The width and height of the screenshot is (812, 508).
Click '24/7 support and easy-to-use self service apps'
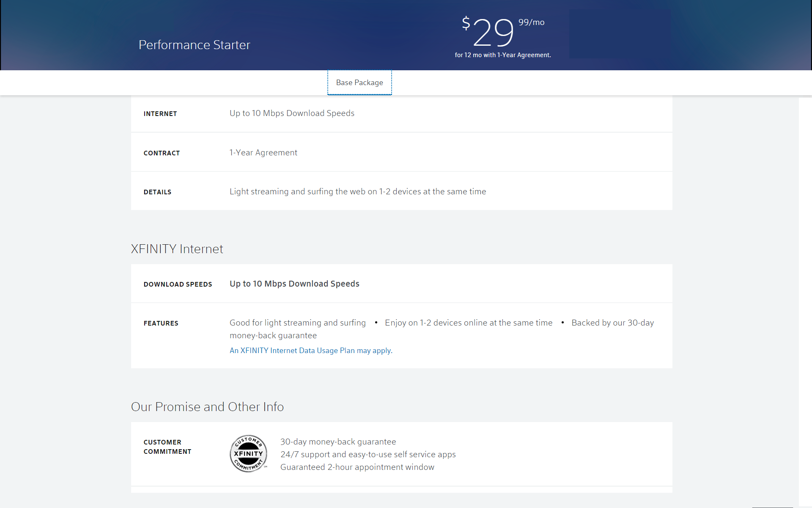[368, 455]
